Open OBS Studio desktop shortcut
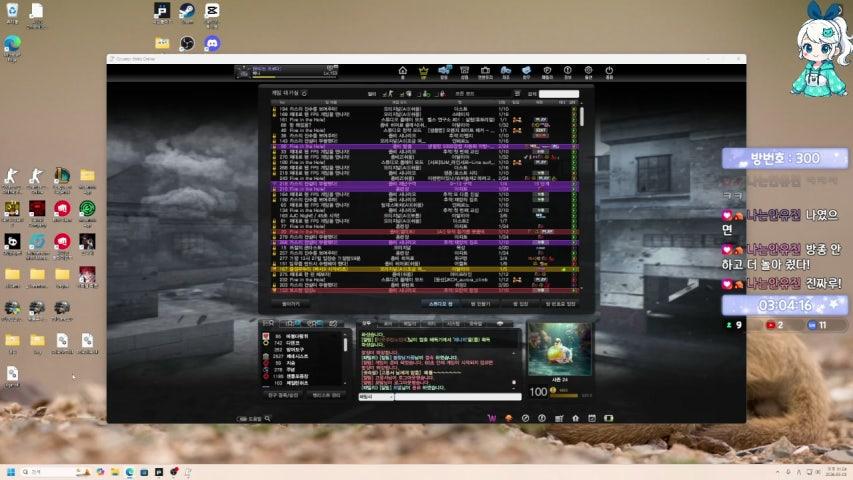This screenshot has height=480, width=853. (x=187, y=43)
